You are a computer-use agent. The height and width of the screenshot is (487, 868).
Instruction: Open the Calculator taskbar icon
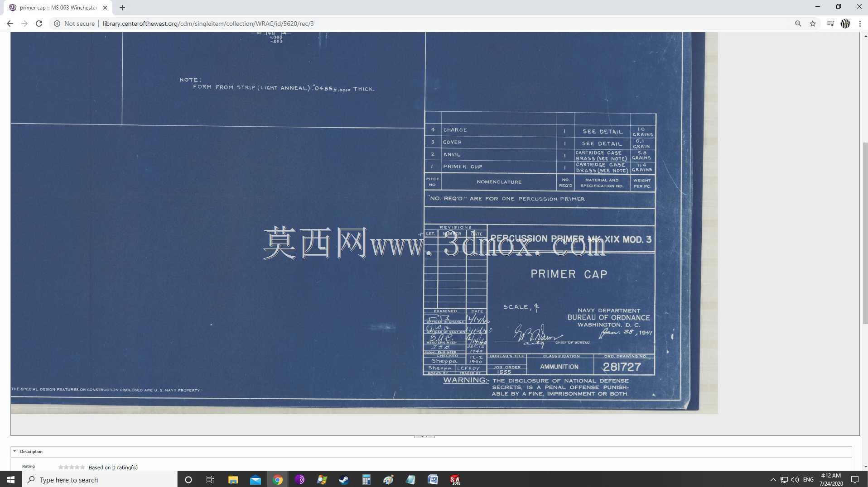point(366,480)
